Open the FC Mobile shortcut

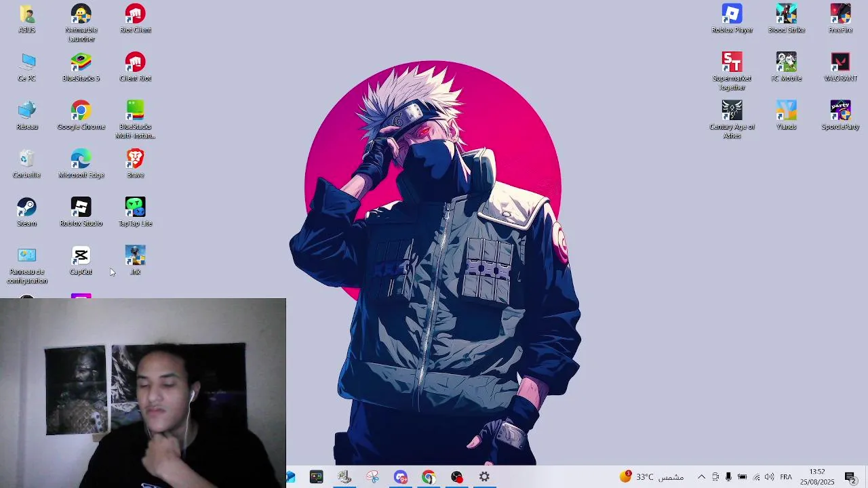(x=786, y=67)
